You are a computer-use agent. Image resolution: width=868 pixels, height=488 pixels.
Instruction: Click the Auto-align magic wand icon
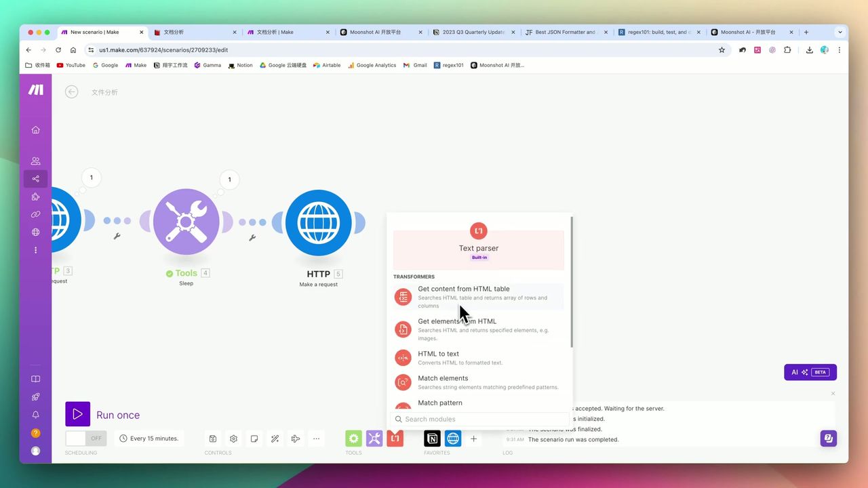(275, 439)
